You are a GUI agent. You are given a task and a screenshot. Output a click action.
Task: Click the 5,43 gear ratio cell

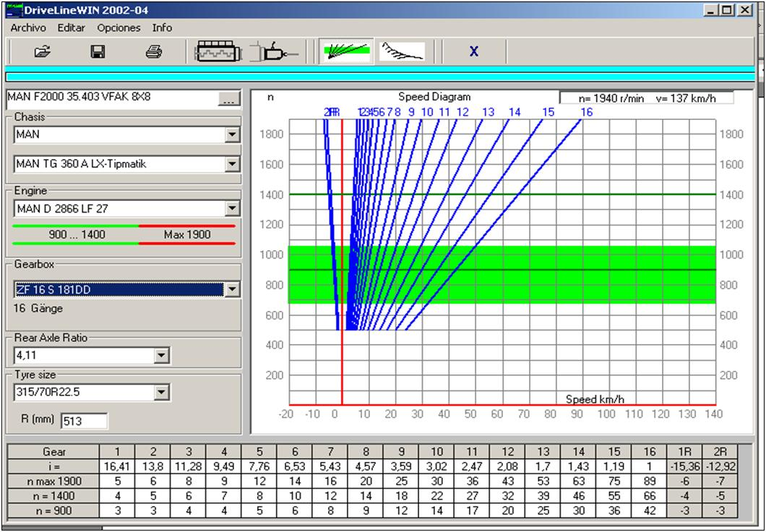tap(330, 466)
